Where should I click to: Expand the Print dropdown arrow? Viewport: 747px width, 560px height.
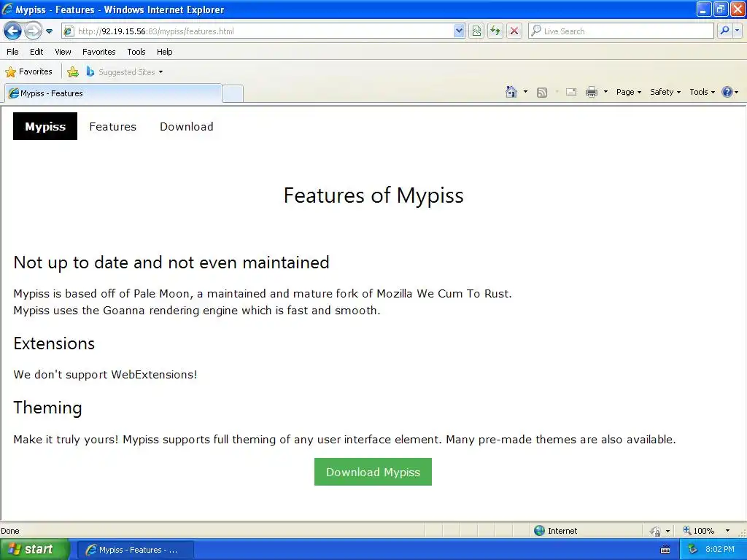coord(605,92)
